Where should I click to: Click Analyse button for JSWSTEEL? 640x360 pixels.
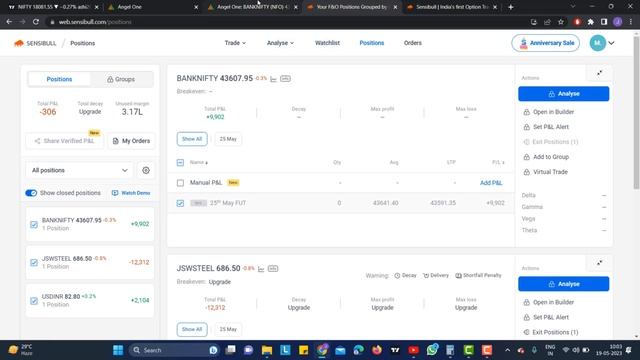click(x=563, y=284)
